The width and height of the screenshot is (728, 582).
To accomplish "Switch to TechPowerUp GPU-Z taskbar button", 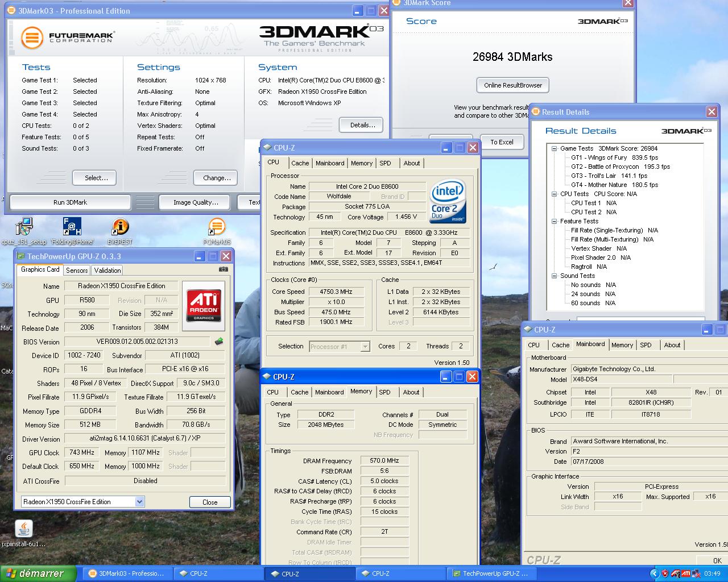I will point(491,573).
